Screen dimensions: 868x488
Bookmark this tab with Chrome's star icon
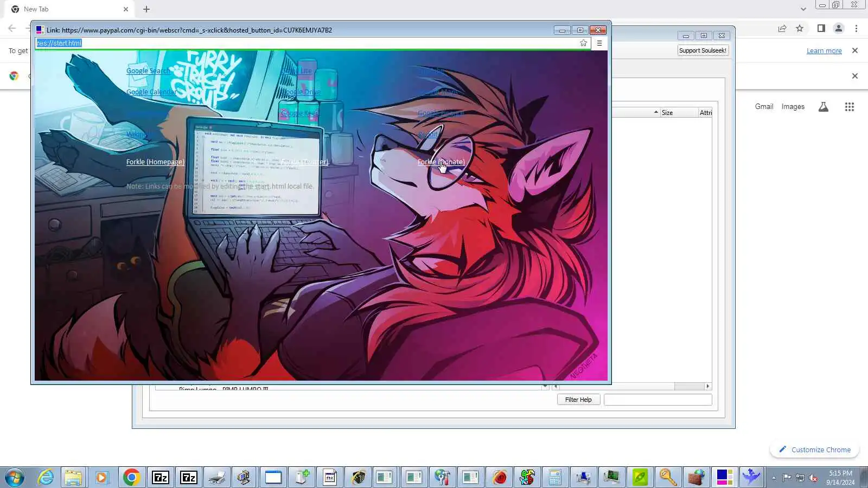pyautogui.click(x=800, y=29)
